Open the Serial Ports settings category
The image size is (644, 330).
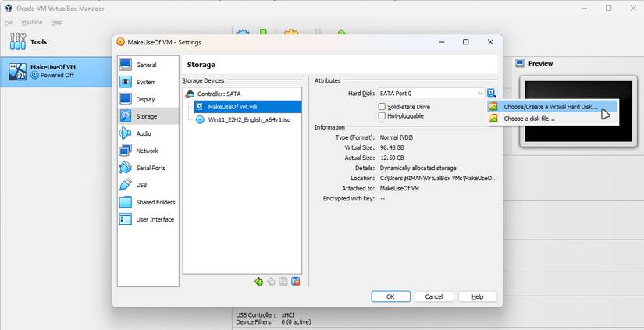click(148, 168)
